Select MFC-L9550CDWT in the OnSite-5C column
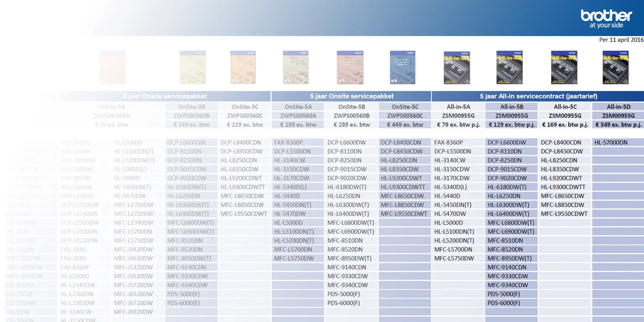The image size is (644, 322). click(404, 214)
